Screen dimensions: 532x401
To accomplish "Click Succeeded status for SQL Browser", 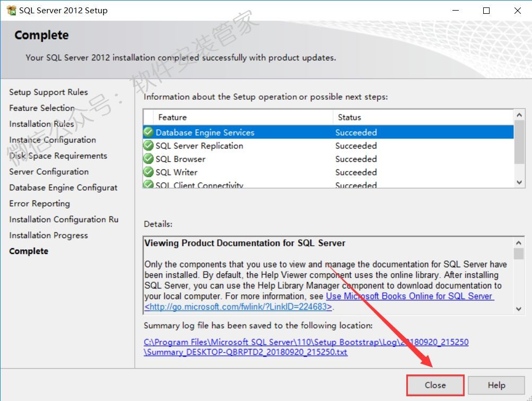I will click(x=356, y=159).
